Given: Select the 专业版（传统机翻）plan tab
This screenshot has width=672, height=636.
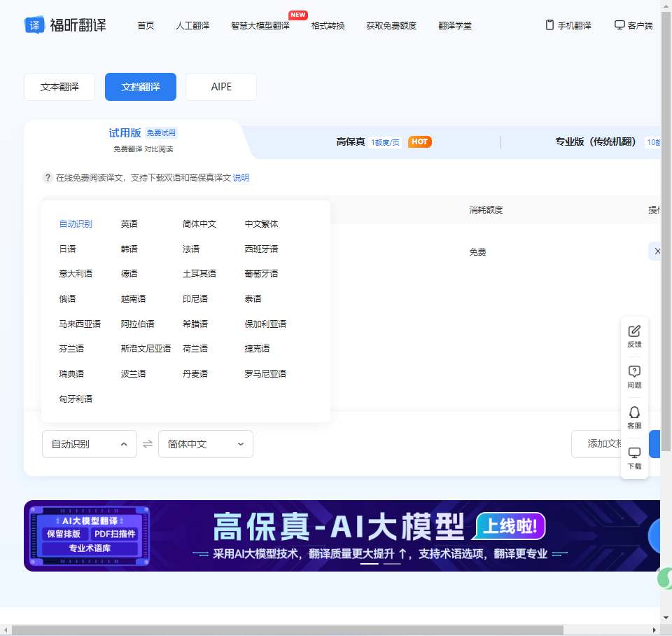Looking at the screenshot, I should (x=596, y=142).
